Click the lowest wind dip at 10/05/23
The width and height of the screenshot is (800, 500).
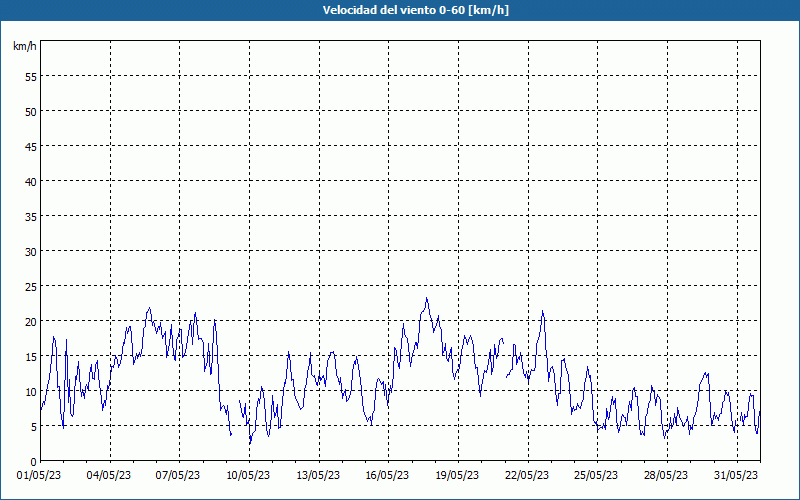tap(250, 443)
